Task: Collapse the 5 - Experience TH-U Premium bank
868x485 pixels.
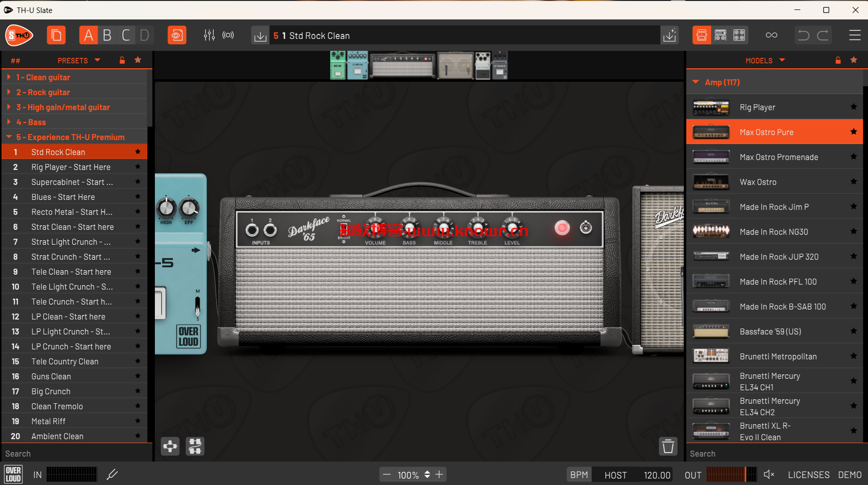Action: click(75, 137)
